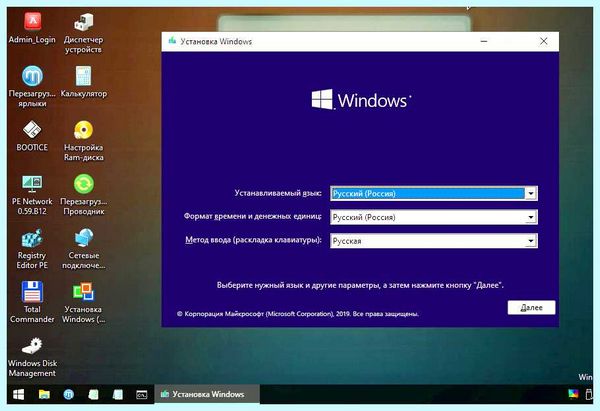This screenshot has height=411, width=600.
Task: Open the Start menu on taskbar
Action: 18,394
